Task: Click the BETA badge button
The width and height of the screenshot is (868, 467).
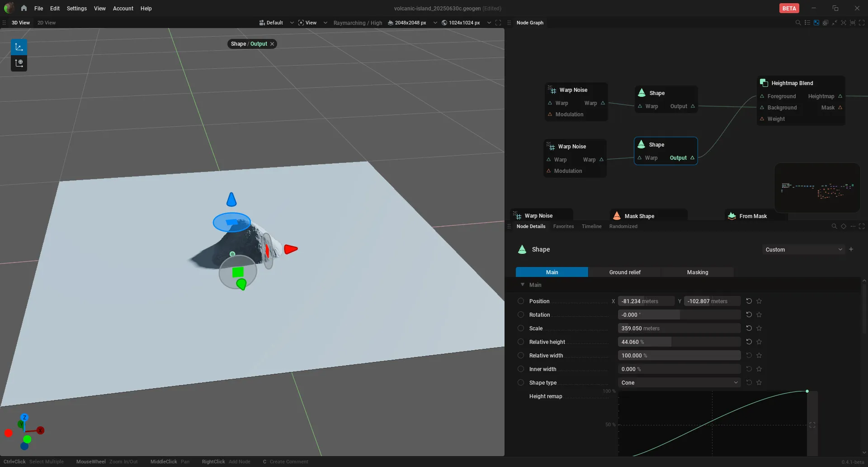Action: [789, 8]
